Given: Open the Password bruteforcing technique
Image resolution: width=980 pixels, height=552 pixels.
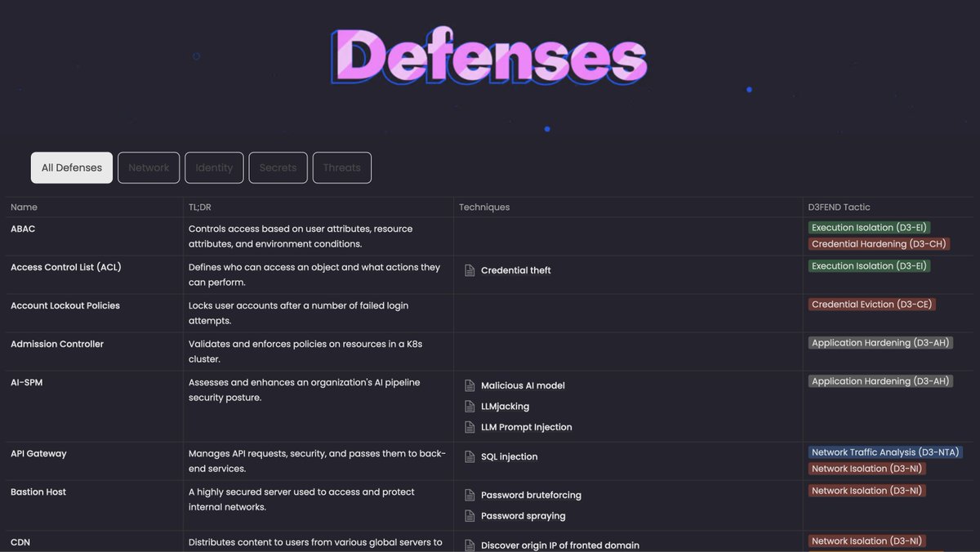Looking at the screenshot, I should 531,495.
